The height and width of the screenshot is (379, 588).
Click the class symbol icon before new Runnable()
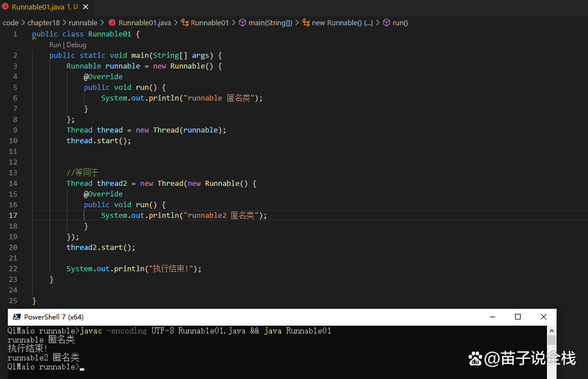click(x=306, y=23)
